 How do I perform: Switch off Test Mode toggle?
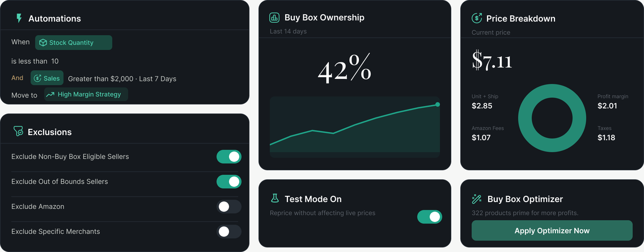pyautogui.click(x=430, y=217)
